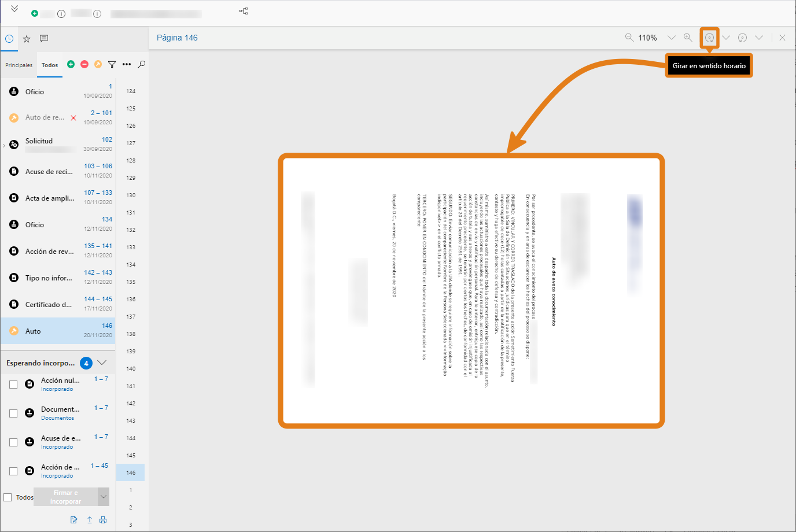The height and width of the screenshot is (532, 796).
Task: Open search with the magnifier icon
Action: tap(141, 64)
